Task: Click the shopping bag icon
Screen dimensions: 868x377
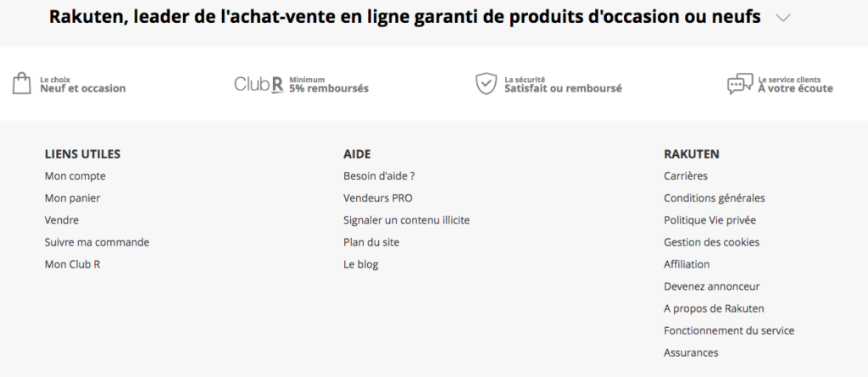Action: coord(21,84)
